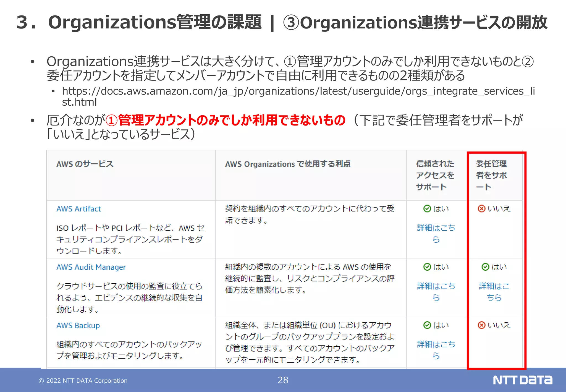Click the AWS Artifact description about ISO reports
The width and height of the screenshot is (566, 392).
pyautogui.click(x=130, y=239)
